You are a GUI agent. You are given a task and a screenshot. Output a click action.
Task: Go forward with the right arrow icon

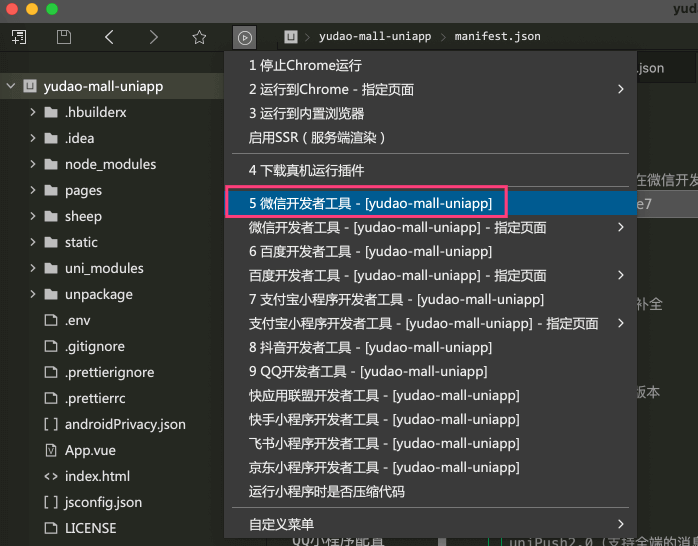point(153,37)
